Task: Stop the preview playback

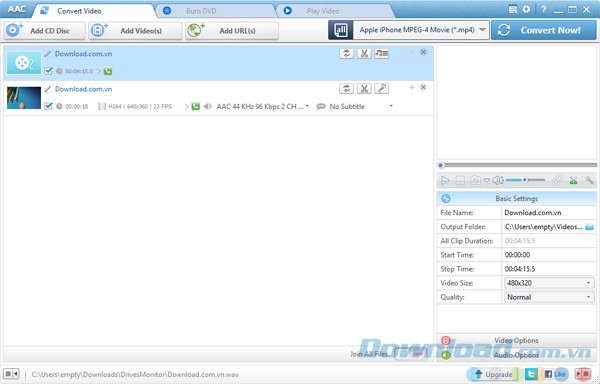Action: (460, 180)
